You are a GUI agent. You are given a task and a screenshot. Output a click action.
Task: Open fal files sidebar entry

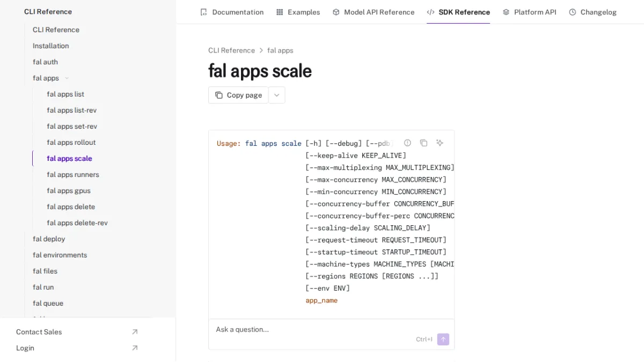click(x=45, y=271)
